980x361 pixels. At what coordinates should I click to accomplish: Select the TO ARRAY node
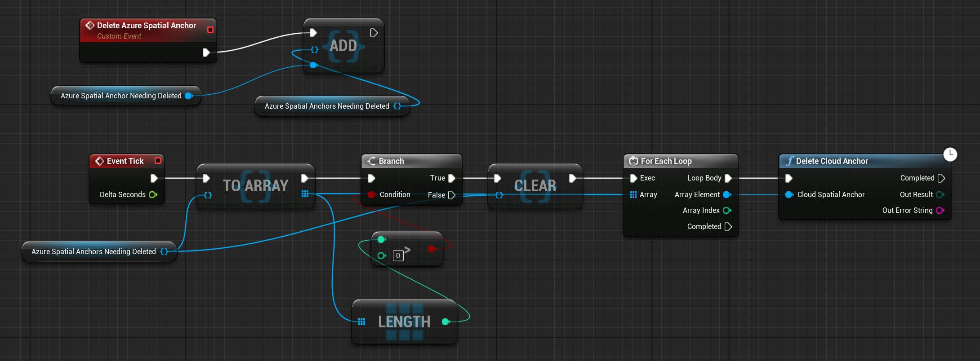255,185
